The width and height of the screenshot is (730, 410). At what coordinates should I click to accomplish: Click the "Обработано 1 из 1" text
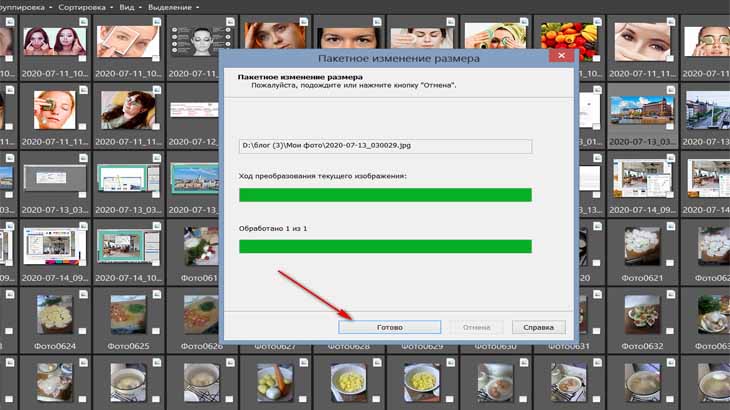273,229
